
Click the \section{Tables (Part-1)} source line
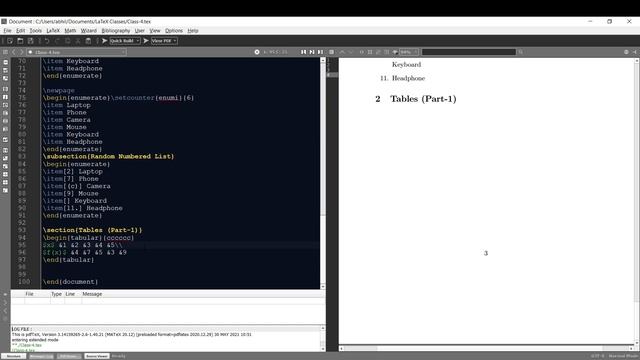point(93,230)
